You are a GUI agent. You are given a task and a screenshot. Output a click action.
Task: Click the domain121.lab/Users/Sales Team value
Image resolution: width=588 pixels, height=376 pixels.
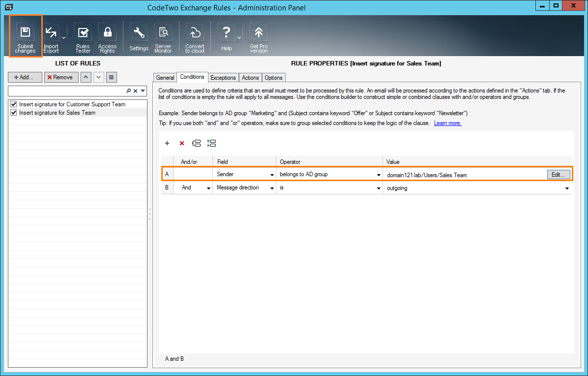click(427, 175)
